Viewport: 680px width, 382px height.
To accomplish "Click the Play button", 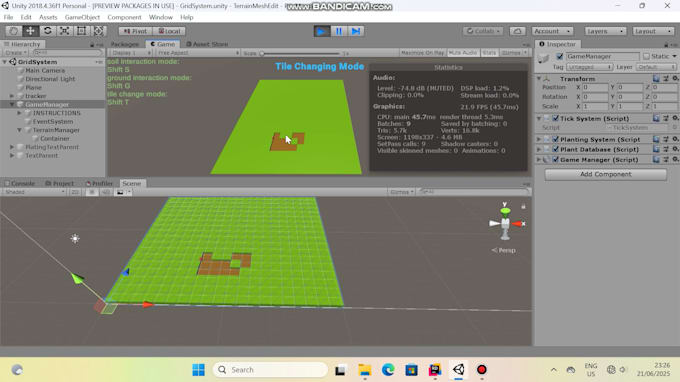I will tap(322, 31).
